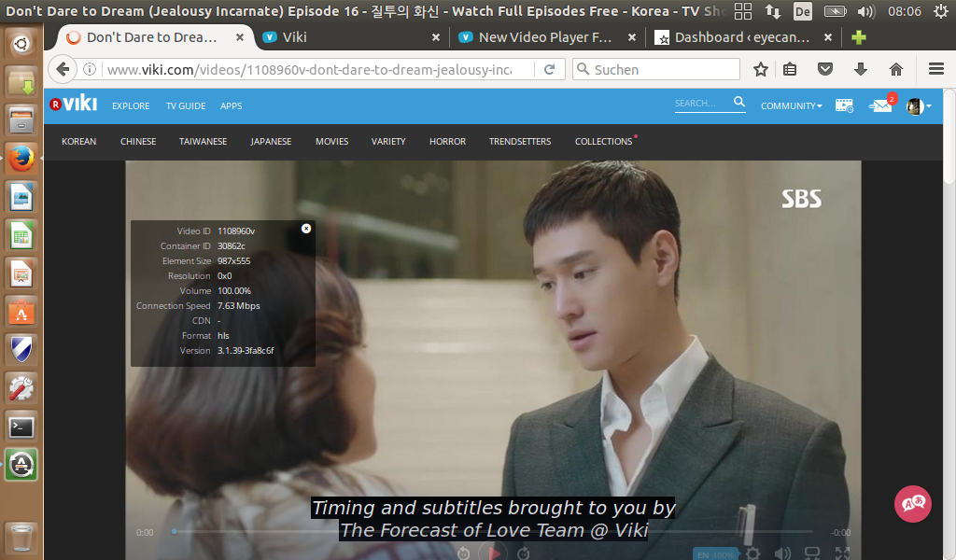This screenshot has width=956, height=560.
Task: Close the video debug info panel
Action: 306,229
